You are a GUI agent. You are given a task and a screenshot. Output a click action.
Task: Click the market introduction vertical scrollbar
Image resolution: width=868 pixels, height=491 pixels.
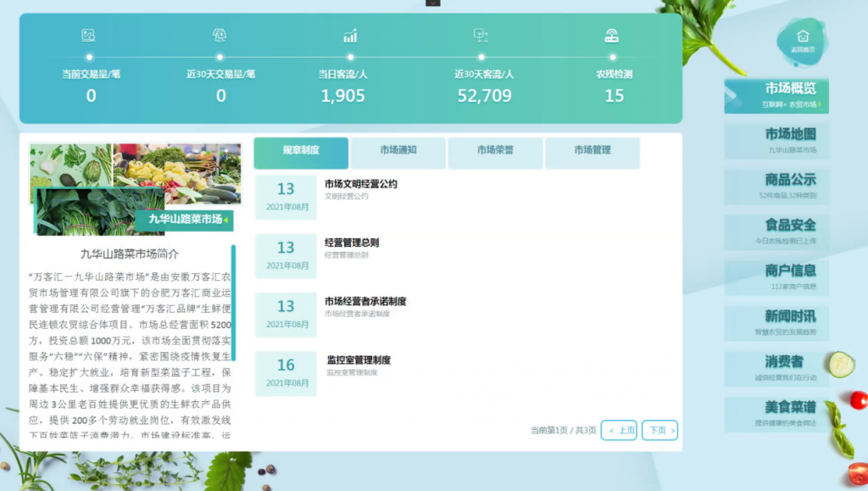tap(233, 303)
